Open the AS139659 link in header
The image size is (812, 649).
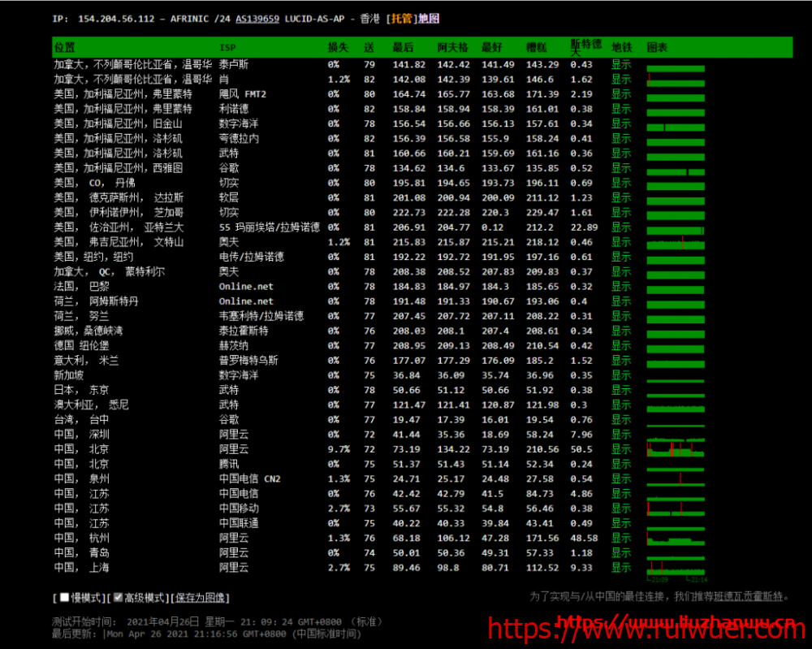click(257, 19)
